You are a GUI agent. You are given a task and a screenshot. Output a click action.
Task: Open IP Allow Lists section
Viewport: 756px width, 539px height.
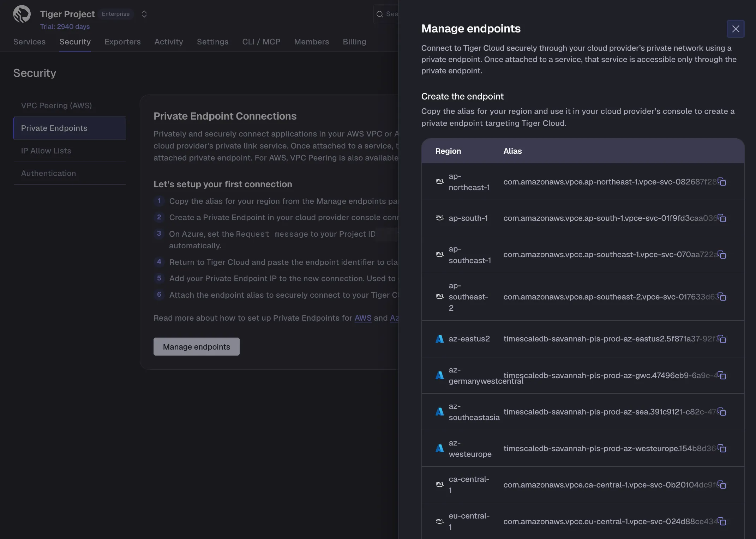tap(70, 151)
